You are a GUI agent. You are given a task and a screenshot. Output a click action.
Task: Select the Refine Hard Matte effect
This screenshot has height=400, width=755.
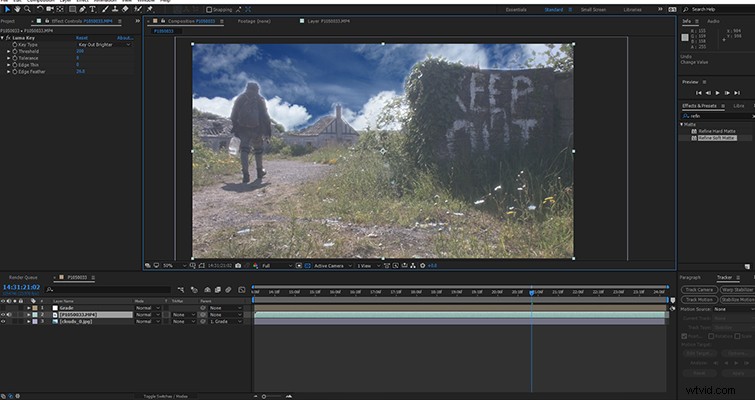click(716, 131)
